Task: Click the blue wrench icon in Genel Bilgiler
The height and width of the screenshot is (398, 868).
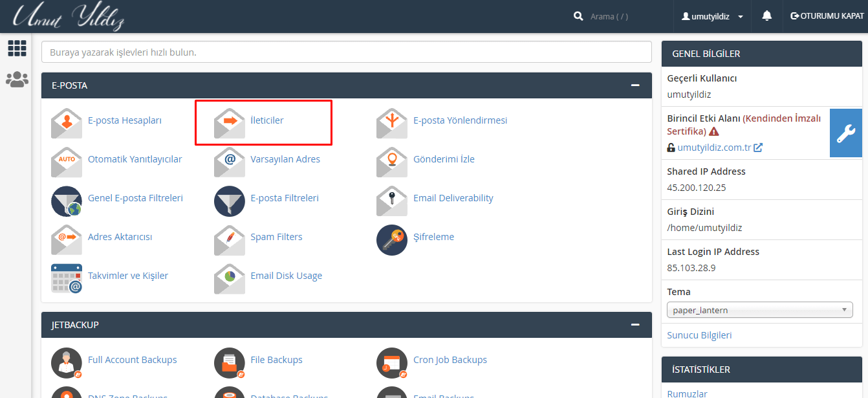Action: pos(846,133)
